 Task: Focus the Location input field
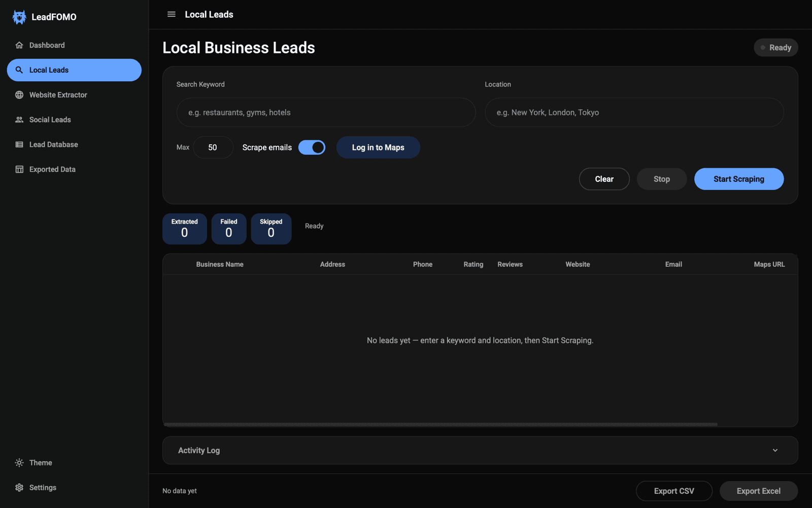634,112
